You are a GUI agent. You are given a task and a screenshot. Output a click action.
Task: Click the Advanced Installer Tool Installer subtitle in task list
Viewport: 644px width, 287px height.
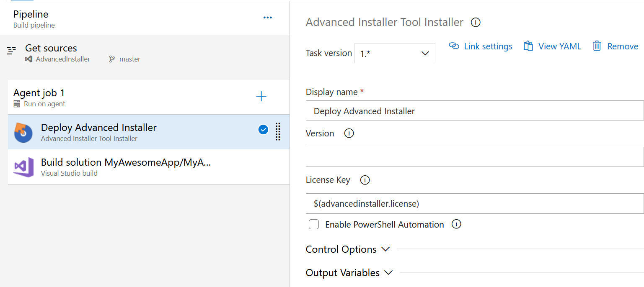pyautogui.click(x=89, y=138)
